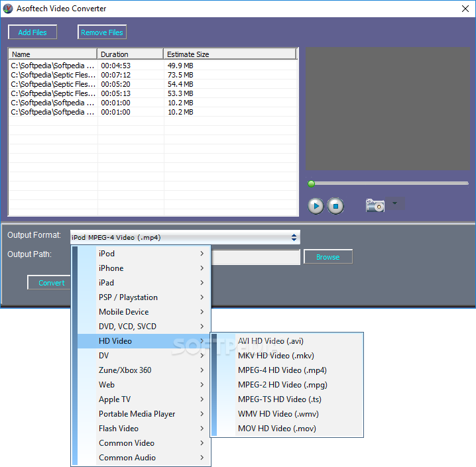Click the highlighted HD Video menu item
Screen dimensions: 476x467
click(x=144, y=341)
